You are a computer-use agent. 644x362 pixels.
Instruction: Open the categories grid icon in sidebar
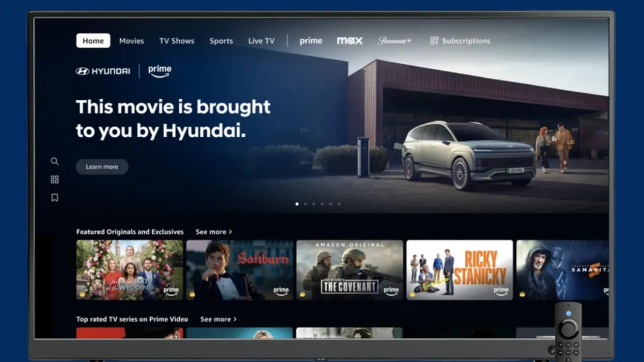tap(54, 179)
